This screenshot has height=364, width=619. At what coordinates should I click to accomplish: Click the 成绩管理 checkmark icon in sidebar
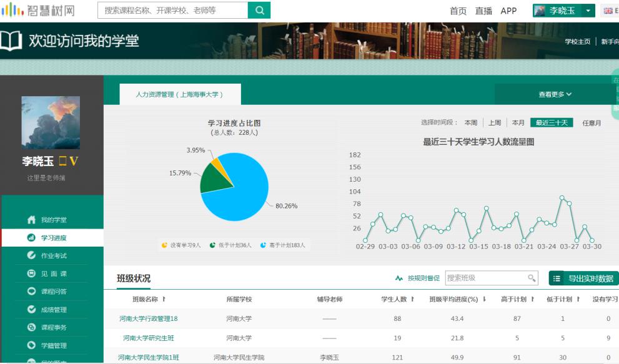[31, 310]
